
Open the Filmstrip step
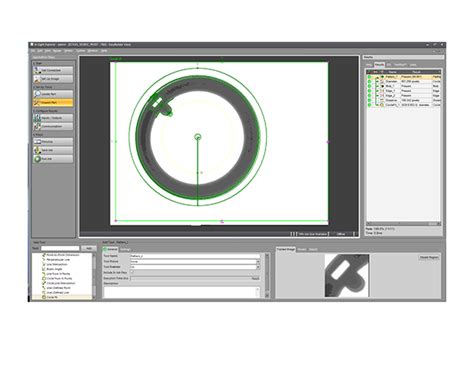[53, 142]
